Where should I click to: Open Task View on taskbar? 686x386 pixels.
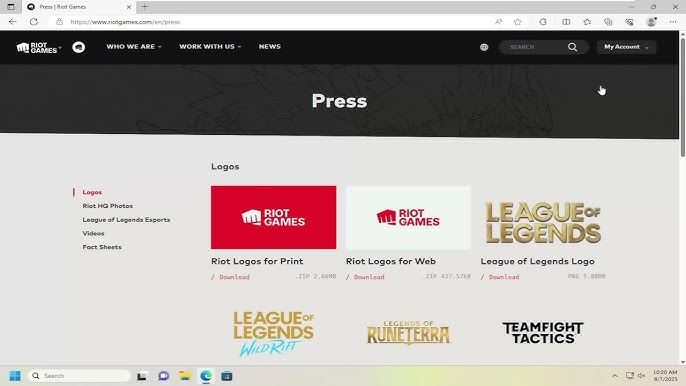[x=142, y=376]
